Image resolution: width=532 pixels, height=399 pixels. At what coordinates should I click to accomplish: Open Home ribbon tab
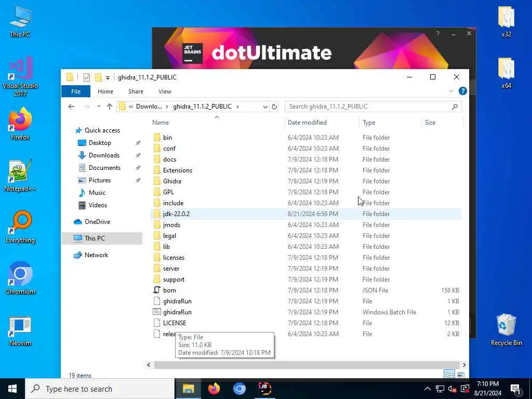coord(105,91)
